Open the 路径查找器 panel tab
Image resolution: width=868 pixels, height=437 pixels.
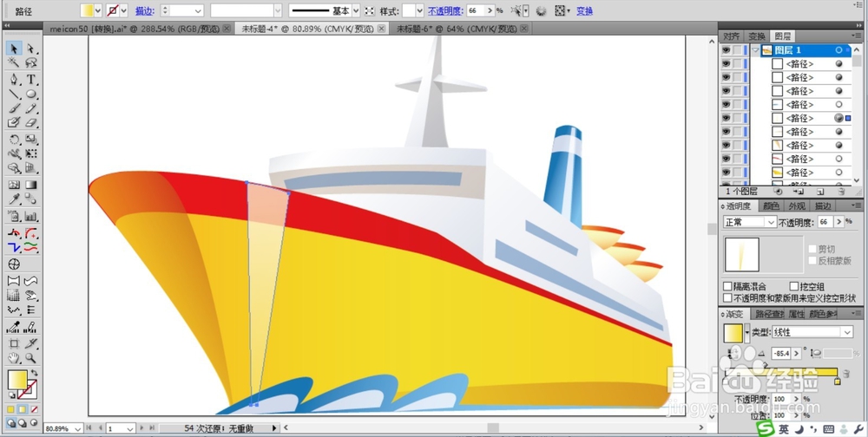point(769,314)
